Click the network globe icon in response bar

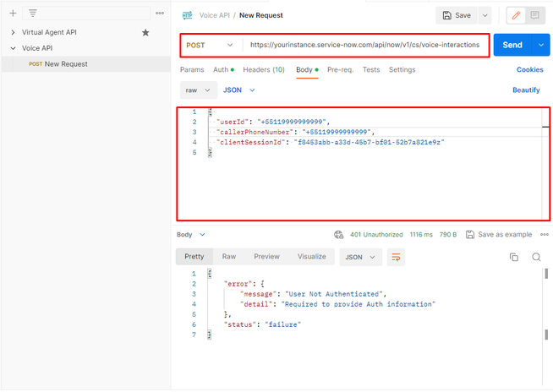coord(338,235)
